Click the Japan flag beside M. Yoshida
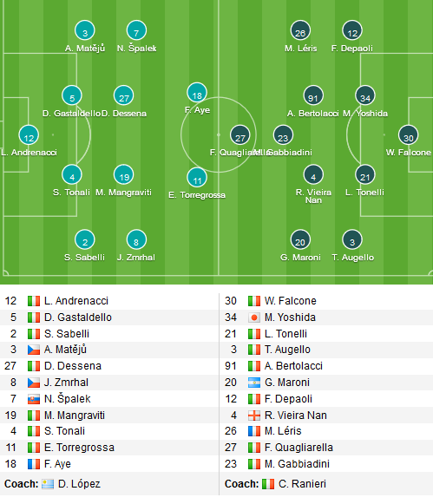This screenshot has width=433, height=504. pyautogui.click(x=254, y=317)
